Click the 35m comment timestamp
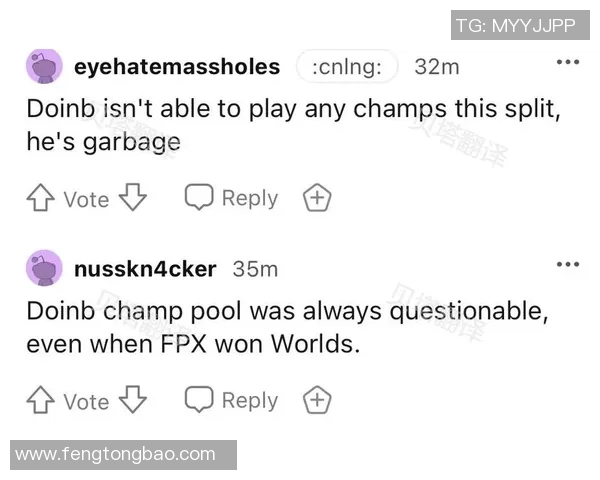600x480 pixels. [255, 269]
